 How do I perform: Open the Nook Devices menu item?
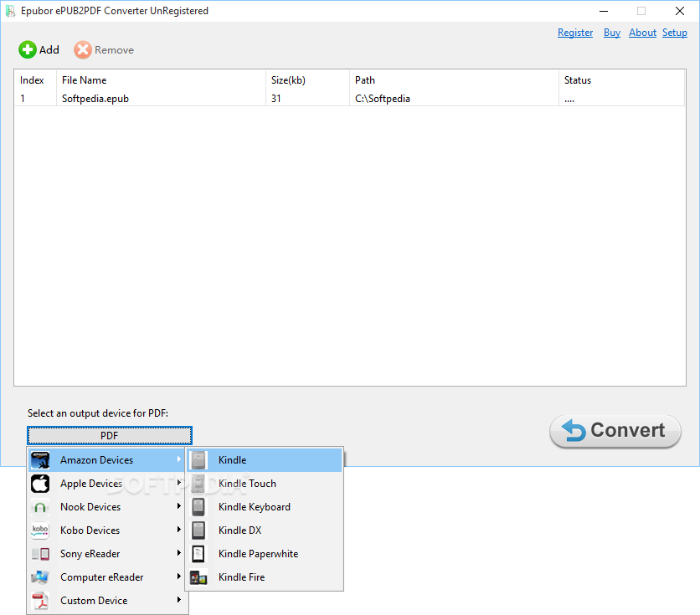point(107,507)
